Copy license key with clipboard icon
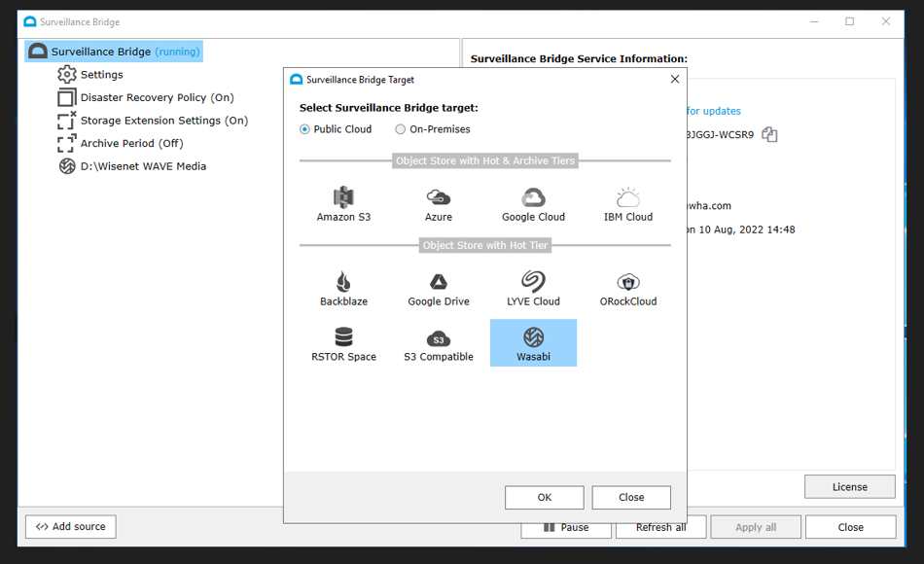This screenshot has width=924, height=564. (769, 134)
